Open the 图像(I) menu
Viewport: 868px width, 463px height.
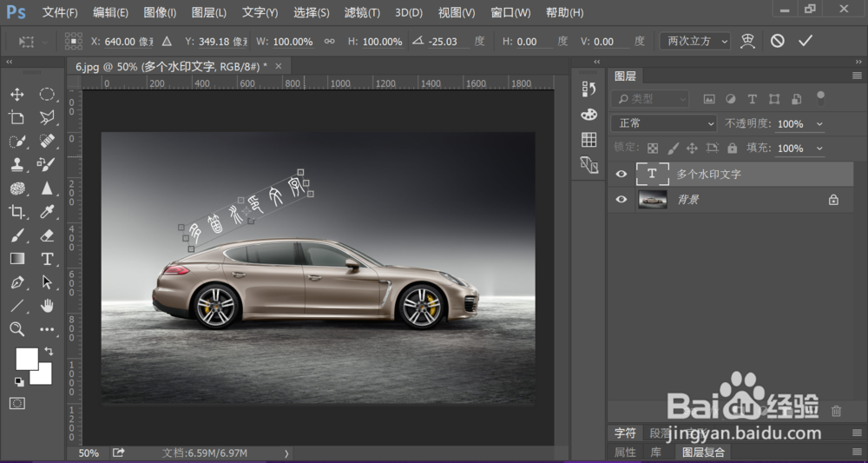[160, 12]
